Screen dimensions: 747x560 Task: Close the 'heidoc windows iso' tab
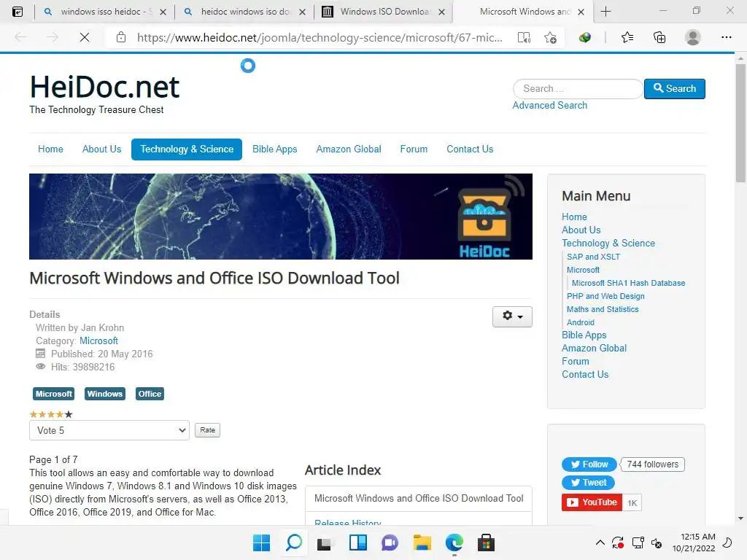pyautogui.click(x=302, y=12)
